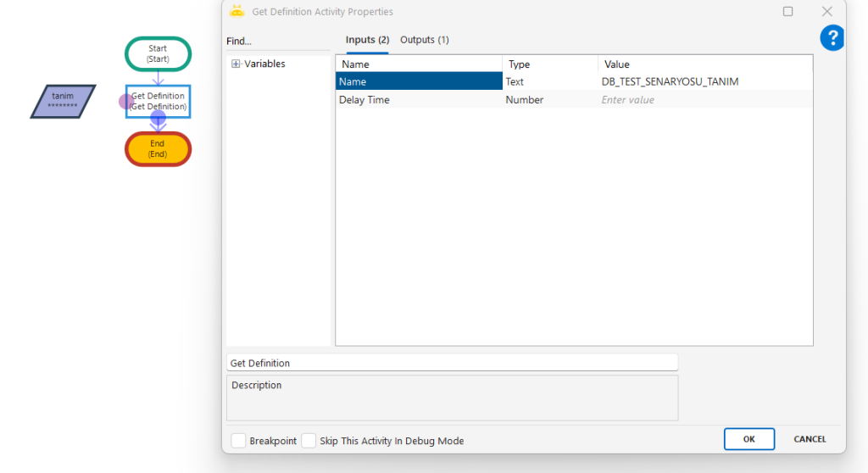
Task: Toggle Skip This Activity In Debug Mode
Action: click(x=309, y=441)
